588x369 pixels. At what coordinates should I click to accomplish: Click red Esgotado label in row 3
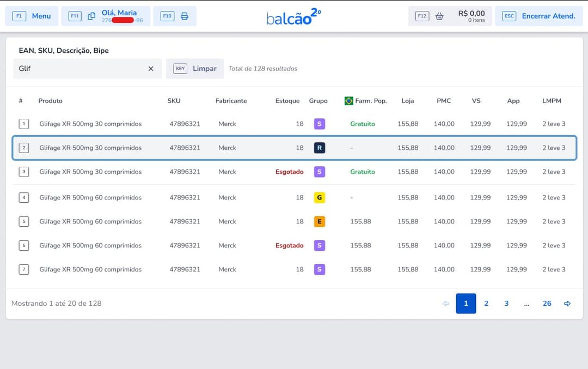point(290,172)
